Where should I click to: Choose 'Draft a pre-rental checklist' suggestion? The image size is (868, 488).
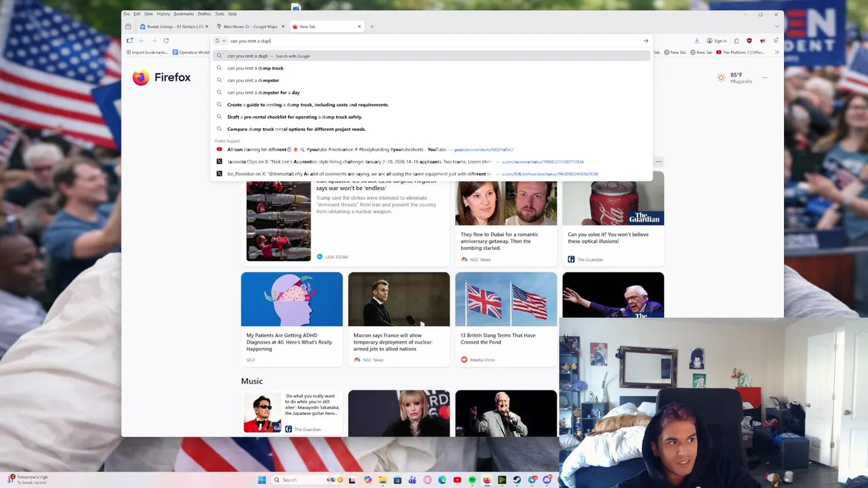click(x=431, y=117)
